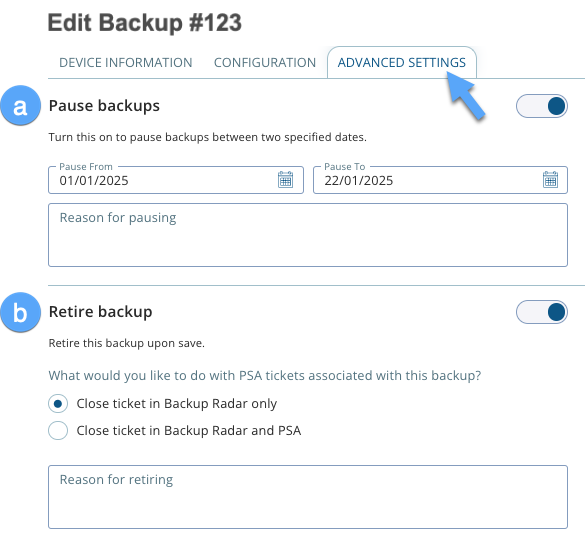Click the Pause From date field
The width and height of the screenshot is (585, 549).
tap(176, 180)
